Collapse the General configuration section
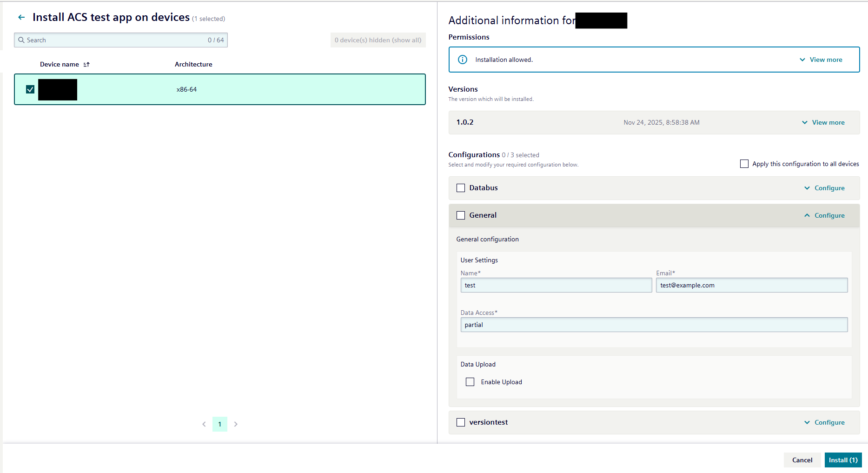The image size is (868, 473). coord(824,215)
